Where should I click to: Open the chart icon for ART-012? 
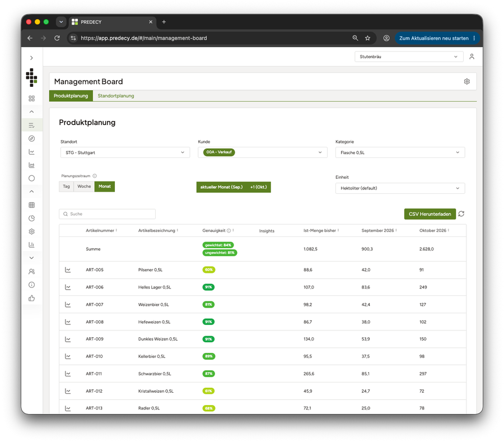[x=68, y=391]
